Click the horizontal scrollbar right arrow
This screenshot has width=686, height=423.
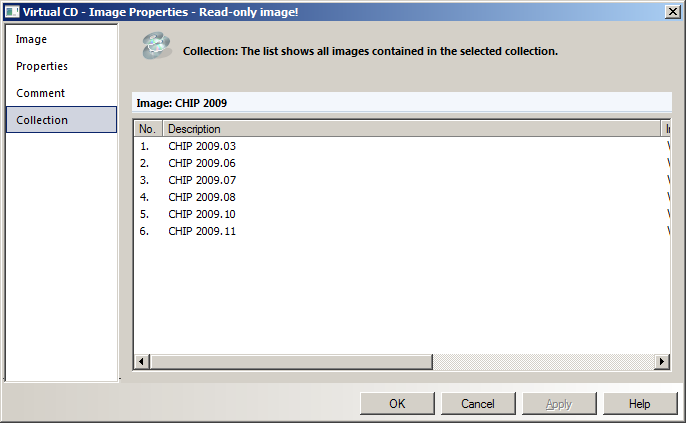(x=661, y=361)
